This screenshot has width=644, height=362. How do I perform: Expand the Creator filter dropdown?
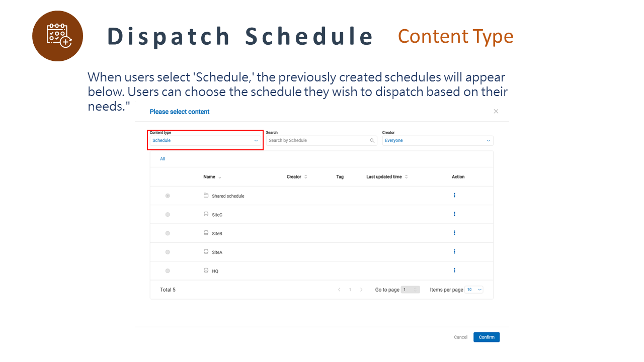tap(437, 141)
